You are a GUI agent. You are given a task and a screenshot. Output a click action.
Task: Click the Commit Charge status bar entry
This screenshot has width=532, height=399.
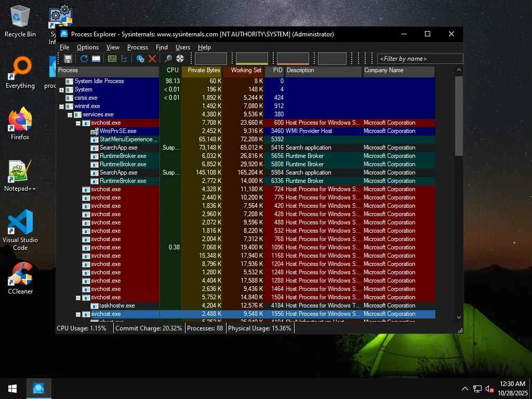149,328
